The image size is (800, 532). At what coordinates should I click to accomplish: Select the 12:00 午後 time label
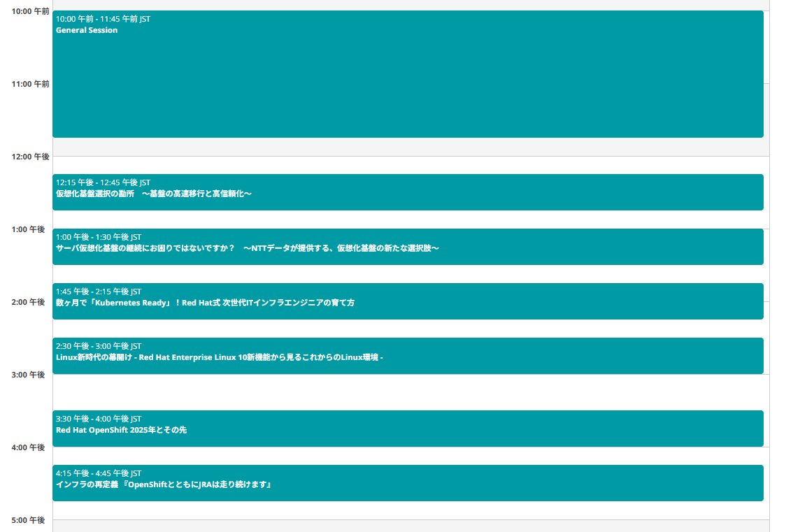(30, 157)
